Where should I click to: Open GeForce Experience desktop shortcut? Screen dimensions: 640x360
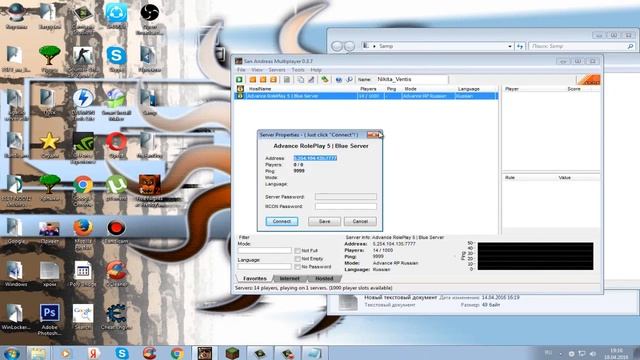83,148
